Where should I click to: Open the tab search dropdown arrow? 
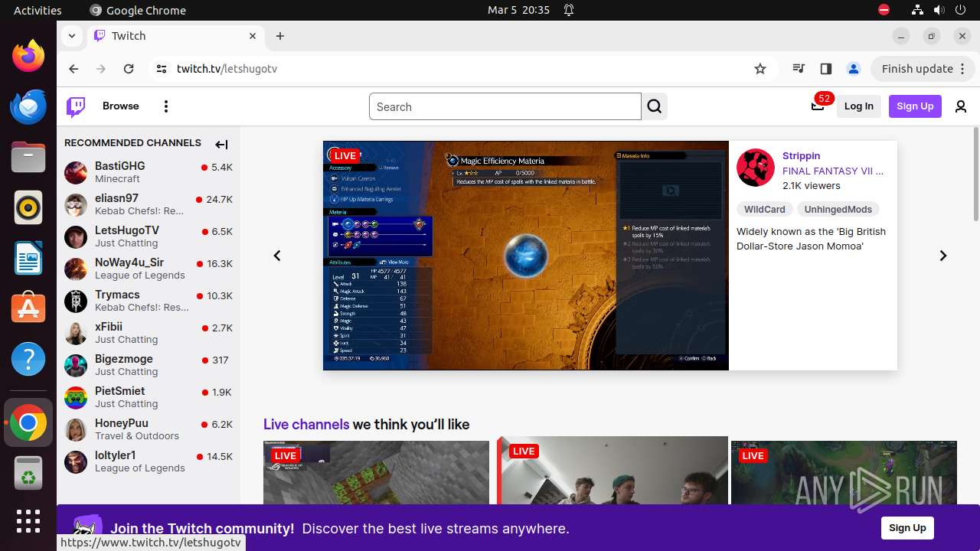point(71,36)
